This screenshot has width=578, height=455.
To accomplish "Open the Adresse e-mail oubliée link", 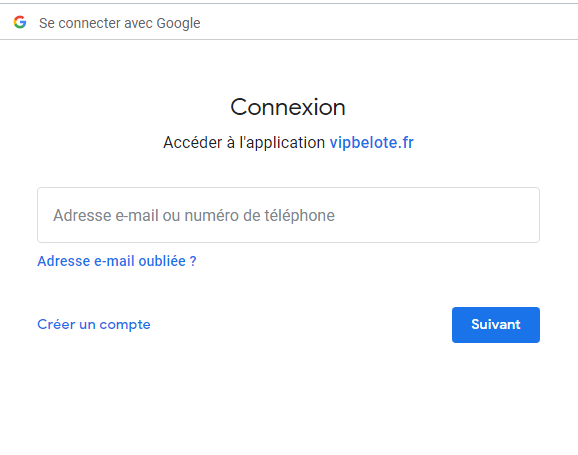I will tap(117, 261).
